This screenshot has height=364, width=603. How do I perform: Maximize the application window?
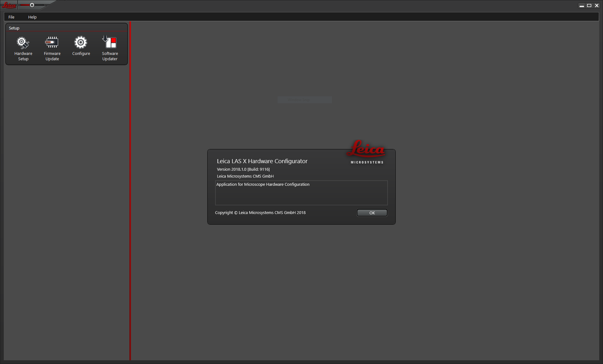click(x=589, y=5)
